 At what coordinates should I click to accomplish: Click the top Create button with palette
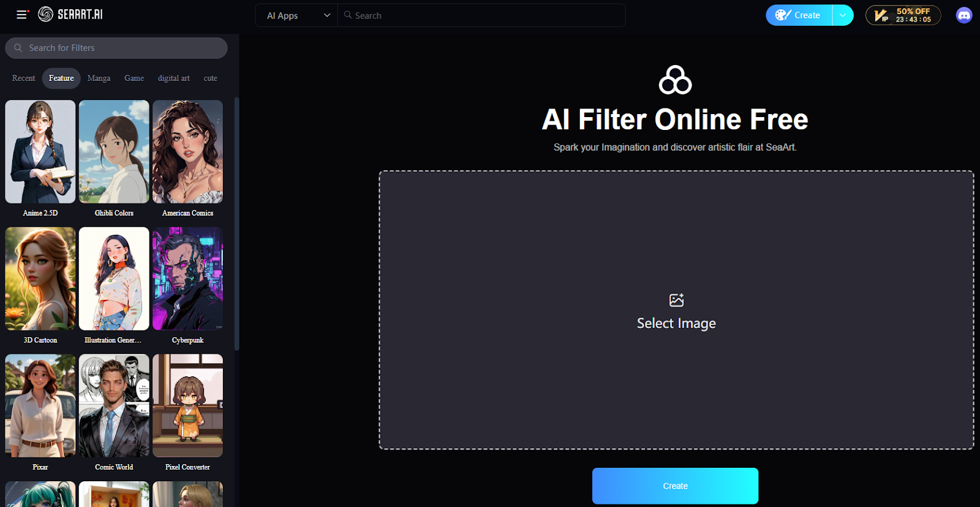(798, 15)
